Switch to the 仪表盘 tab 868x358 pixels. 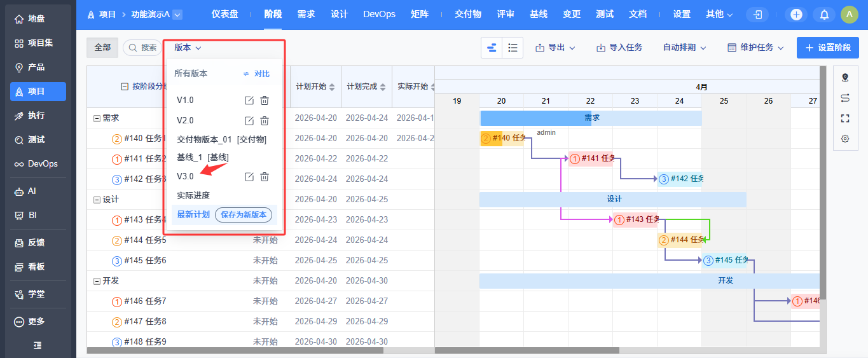click(x=224, y=15)
